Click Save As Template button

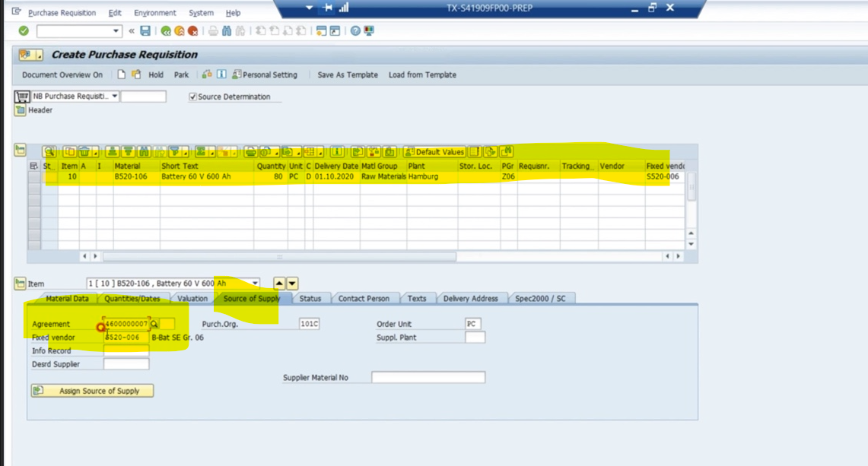(348, 74)
